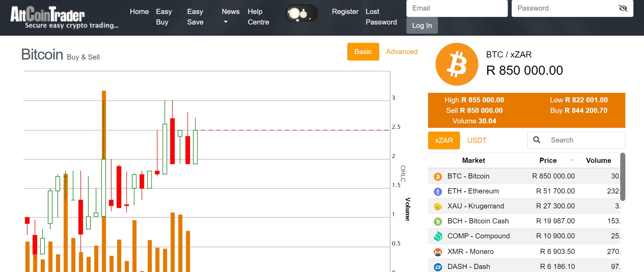Click the Bitcoin coin icon in the market list

click(x=438, y=176)
